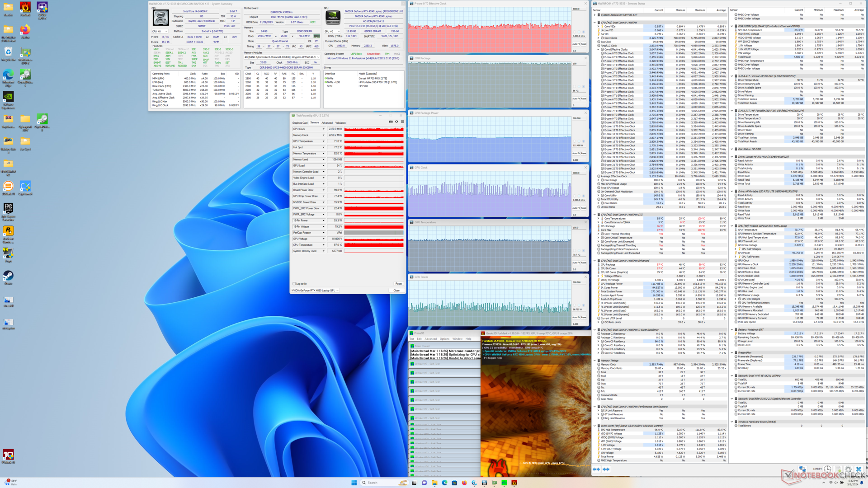Viewport: 868px width, 488px height.
Task: Open CPU Temperature dropdown in GPU-Z
Action: 323,245
